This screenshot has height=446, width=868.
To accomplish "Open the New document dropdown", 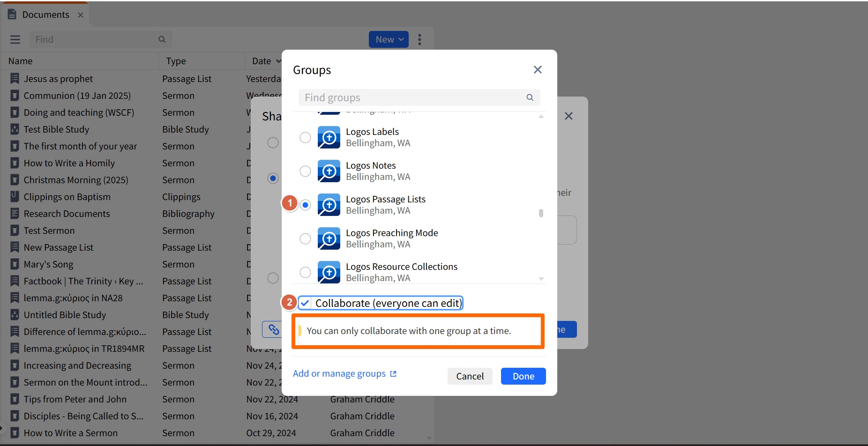I will pos(389,39).
